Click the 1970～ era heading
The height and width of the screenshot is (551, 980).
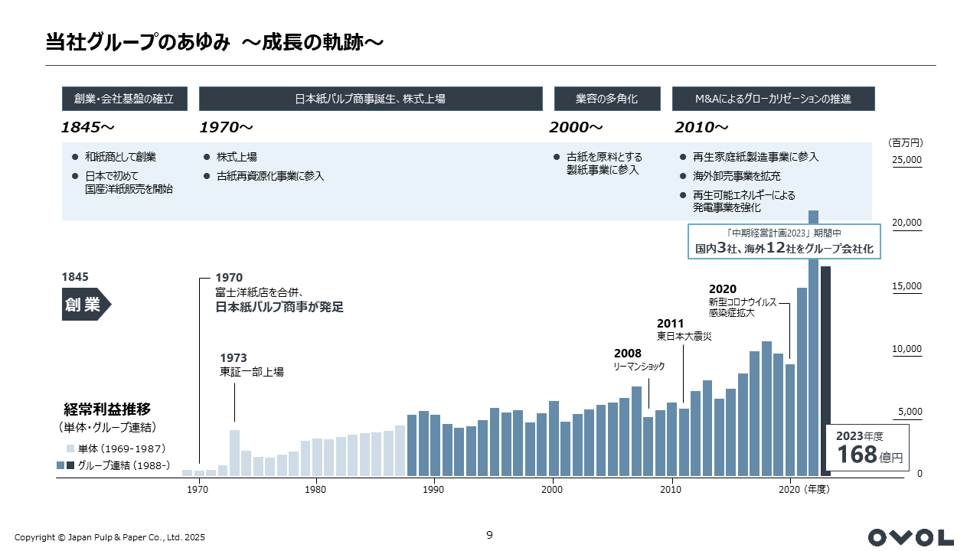(227, 126)
